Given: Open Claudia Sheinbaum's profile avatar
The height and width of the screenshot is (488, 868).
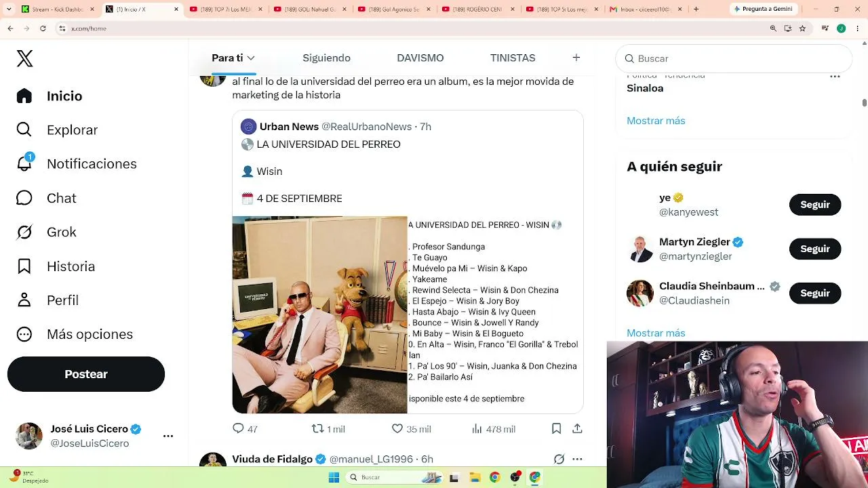Looking at the screenshot, I should (640, 293).
